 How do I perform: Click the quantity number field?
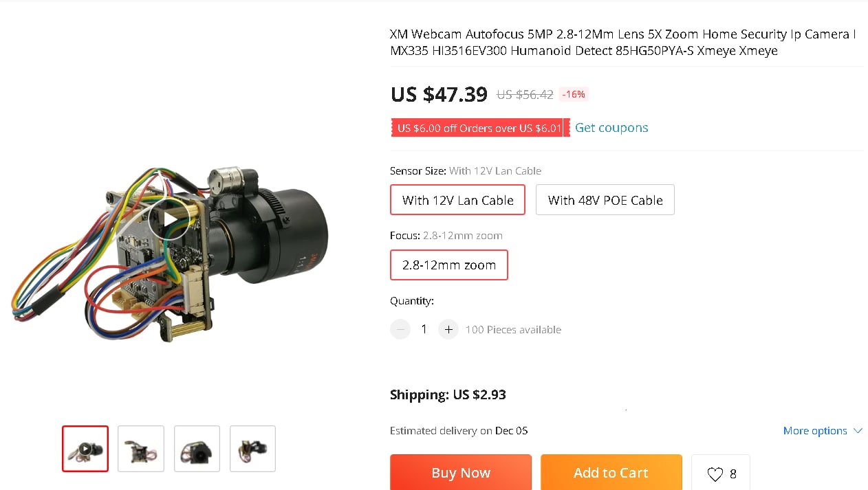(x=424, y=330)
